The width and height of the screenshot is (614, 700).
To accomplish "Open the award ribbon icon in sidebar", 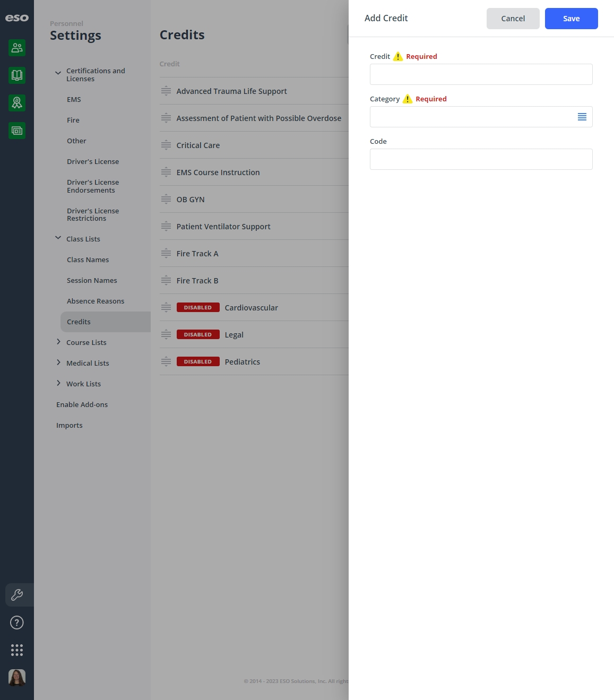I will pyautogui.click(x=17, y=103).
